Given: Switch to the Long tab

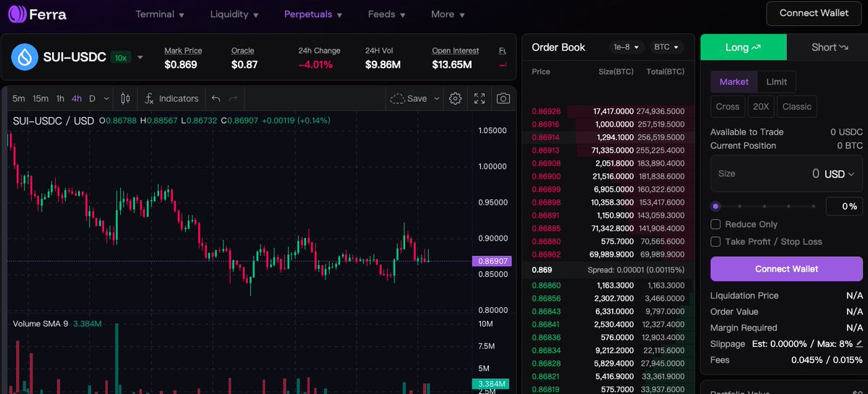Looking at the screenshot, I should 743,47.
